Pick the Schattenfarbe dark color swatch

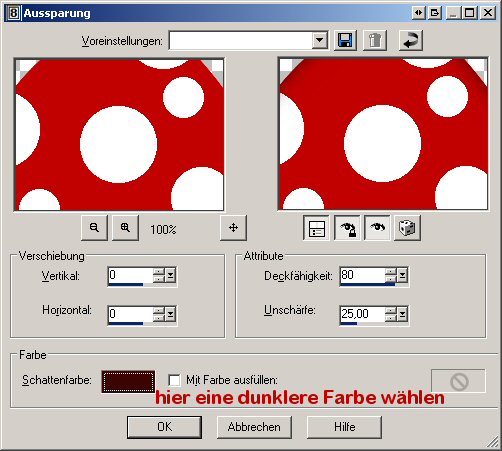tap(128, 381)
